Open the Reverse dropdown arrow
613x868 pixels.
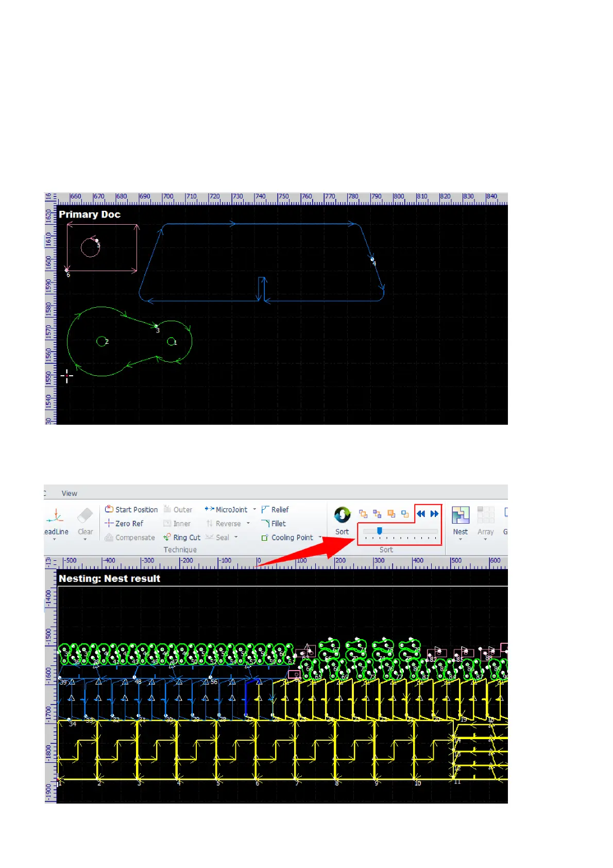coord(248,524)
